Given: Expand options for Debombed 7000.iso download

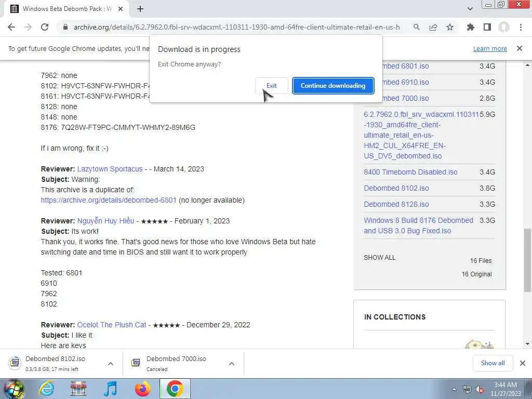Looking at the screenshot, I should [x=232, y=364].
